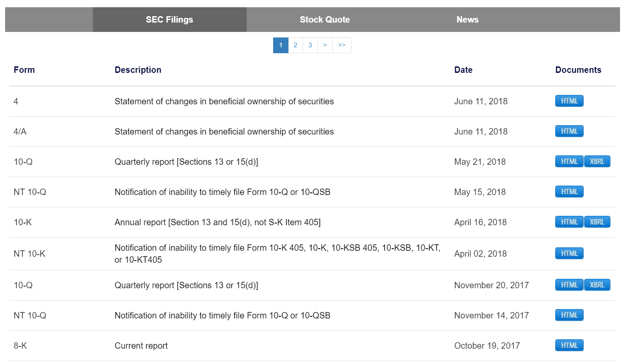Image resolution: width=623 pixels, height=364 pixels.
Task: Go to page 2 of filings
Action: (x=295, y=45)
